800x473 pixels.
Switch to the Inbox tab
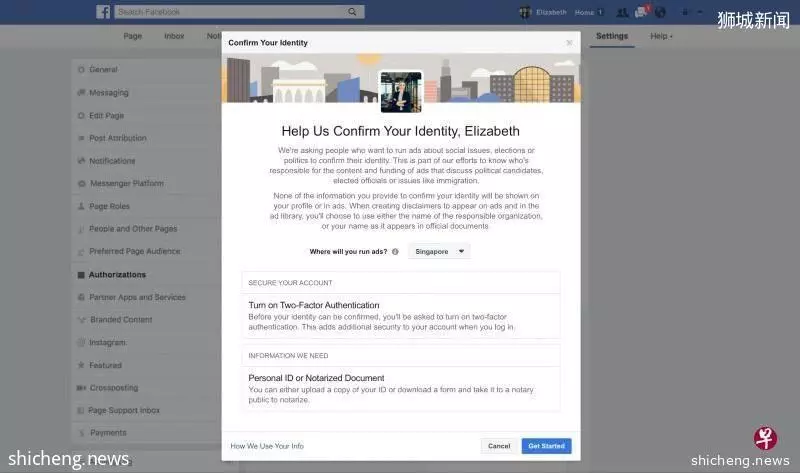click(x=174, y=36)
